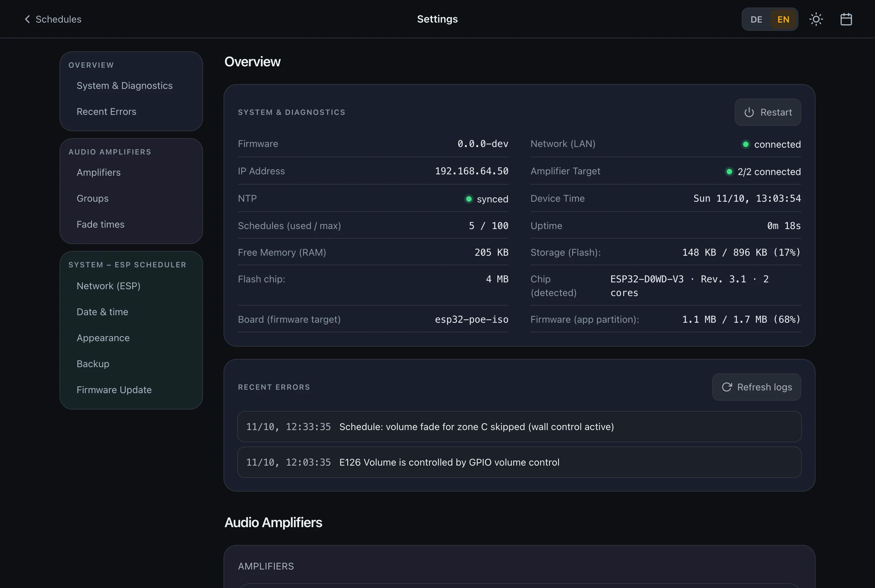Open System & Diagnostics section
The width and height of the screenshot is (875, 588).
124,85
